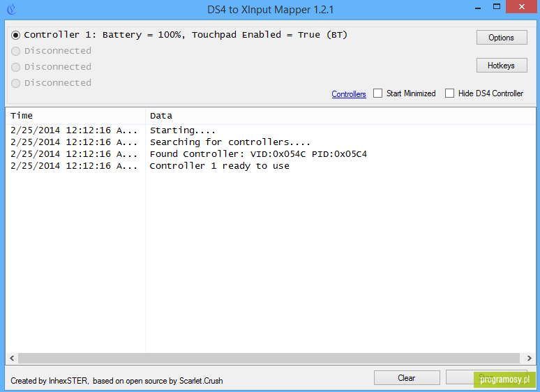The width and height of the screenshot is (540, 392).
Task: Click the Data column header
Action: click(340, 116)
